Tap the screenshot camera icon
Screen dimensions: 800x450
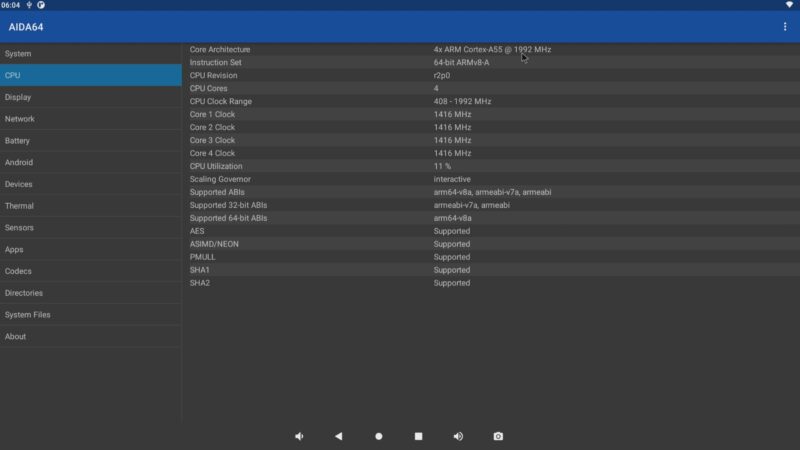(x=498, y=436)
